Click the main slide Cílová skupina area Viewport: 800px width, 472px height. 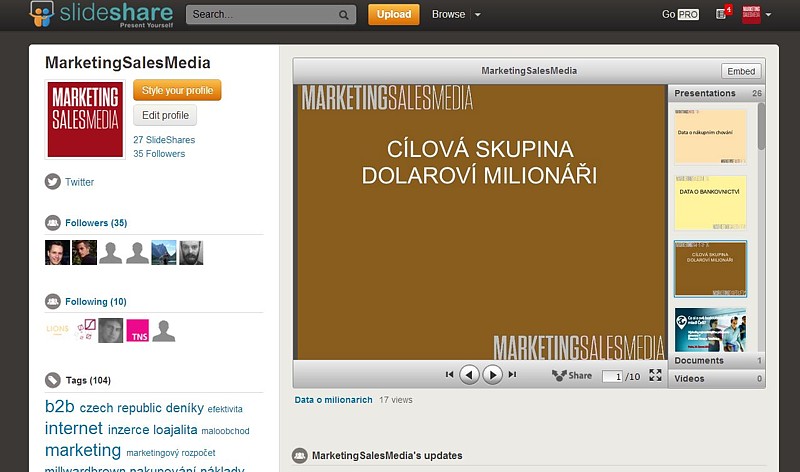[x=480, y=222]
